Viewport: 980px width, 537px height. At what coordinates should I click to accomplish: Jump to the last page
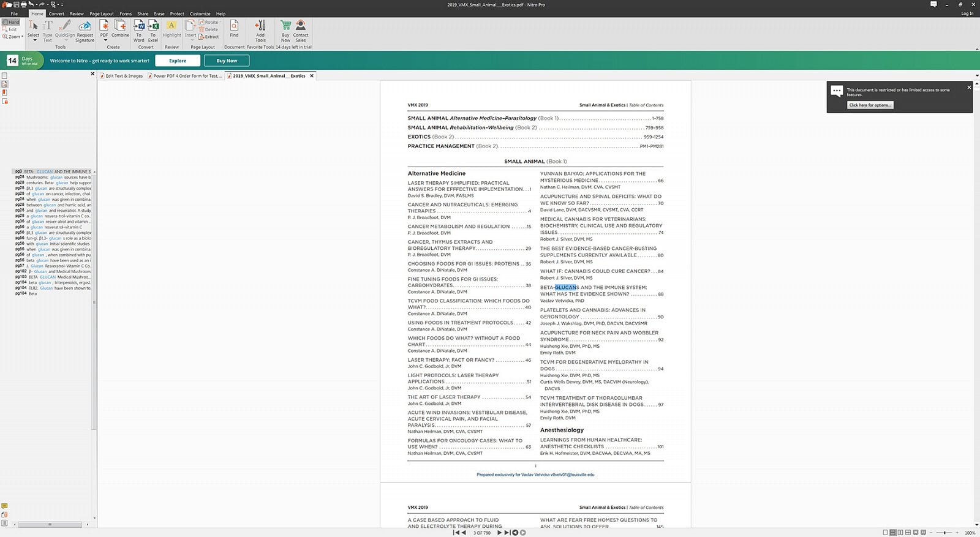[x=507, y=533]
